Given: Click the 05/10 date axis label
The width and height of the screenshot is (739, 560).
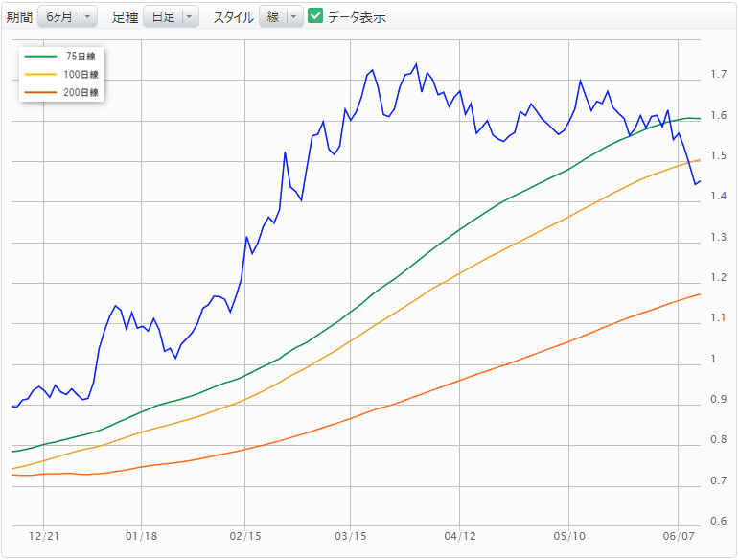Looking at the screenshot, I should [x=569, y=536].
